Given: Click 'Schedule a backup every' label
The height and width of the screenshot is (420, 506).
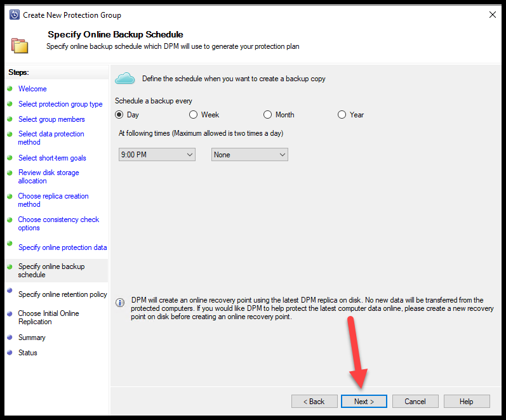Looking at the screenshot, I should (153, 101).
